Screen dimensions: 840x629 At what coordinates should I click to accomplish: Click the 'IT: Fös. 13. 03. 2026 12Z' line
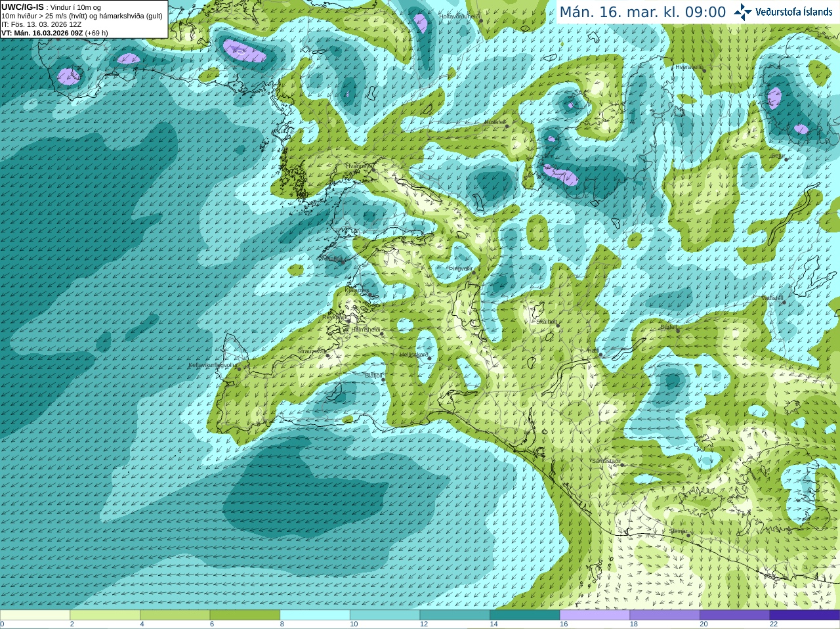pos(41,24)
